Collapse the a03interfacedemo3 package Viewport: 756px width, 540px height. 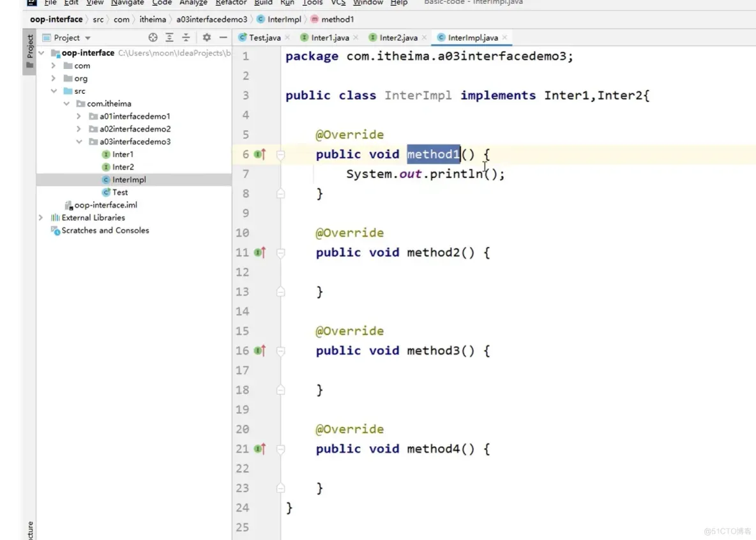(x=79, y=142)
